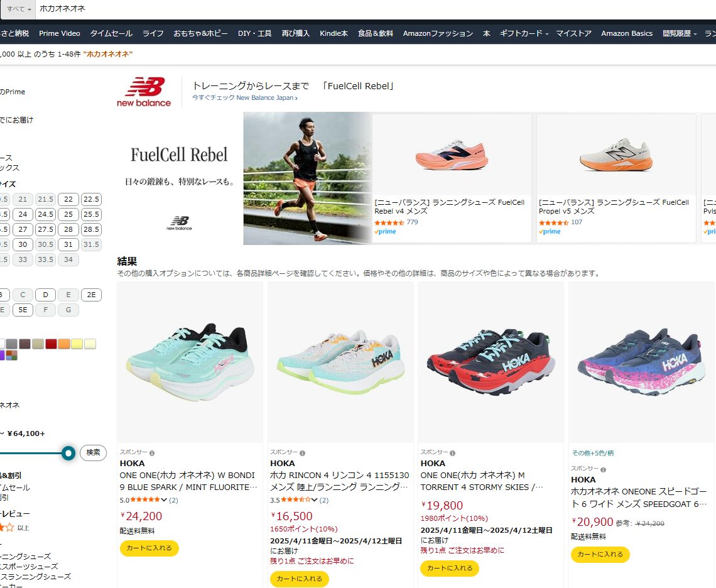
Task: Open 今すぐチェック New Balance Japan link
Action: [x=245, y=98]
